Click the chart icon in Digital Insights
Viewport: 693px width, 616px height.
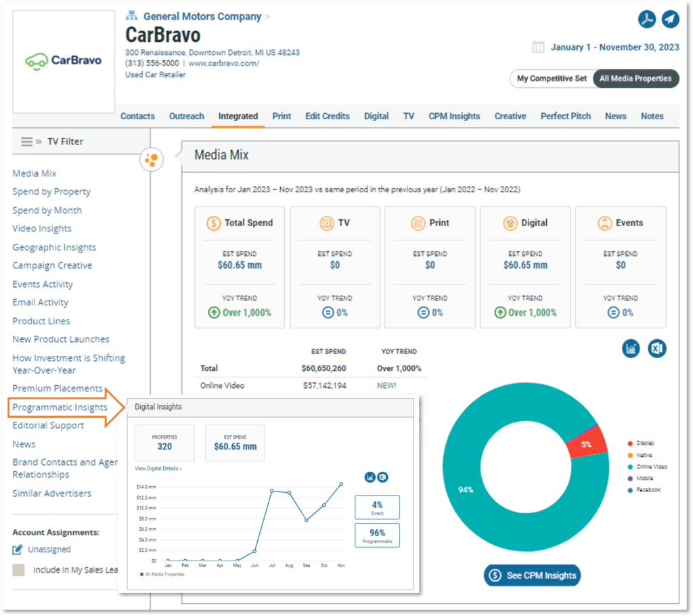(370, 477)
